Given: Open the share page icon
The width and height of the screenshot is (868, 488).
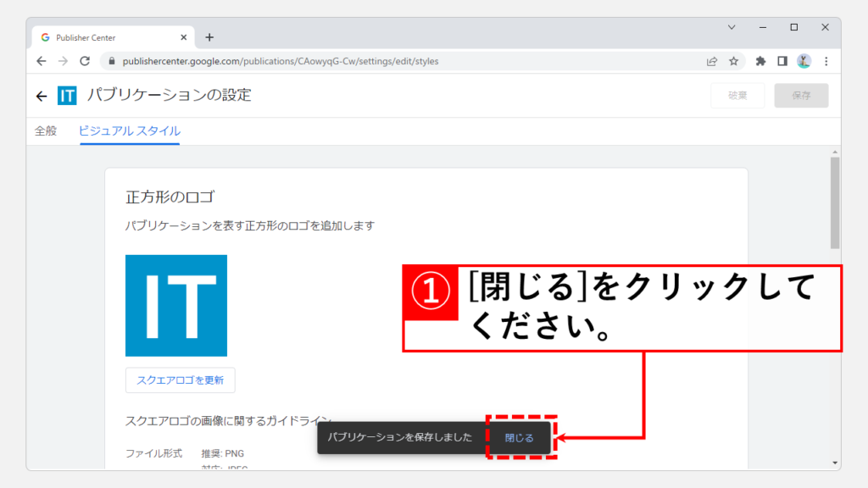Looking at the screenshot, I should [x=712, y=61].
